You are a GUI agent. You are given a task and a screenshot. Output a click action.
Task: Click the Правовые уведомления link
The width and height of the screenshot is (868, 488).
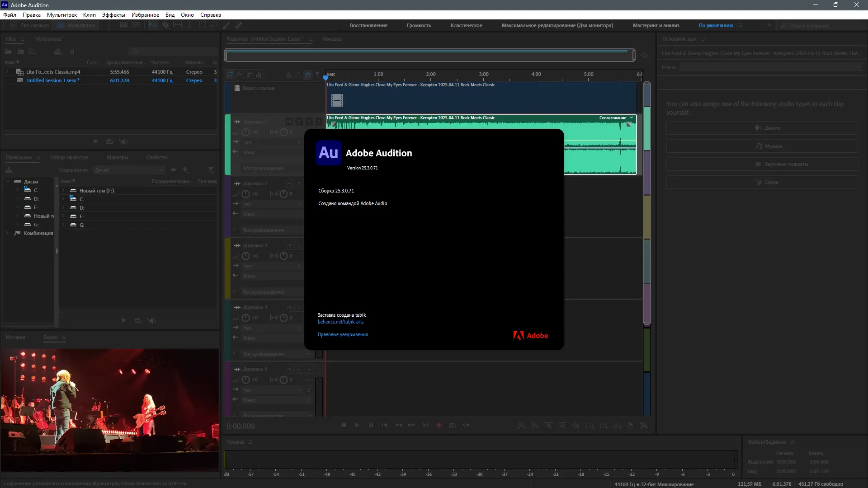[x=343, y=334]
